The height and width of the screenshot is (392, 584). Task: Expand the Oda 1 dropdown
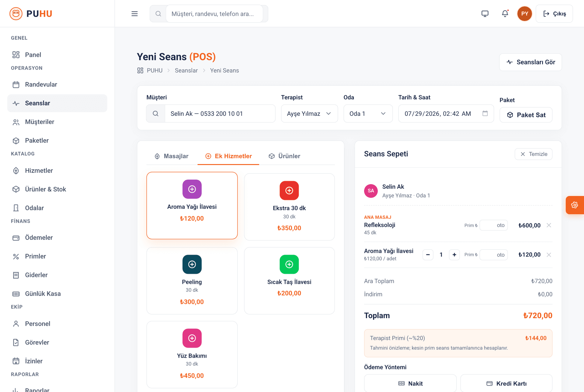[368, 114]
